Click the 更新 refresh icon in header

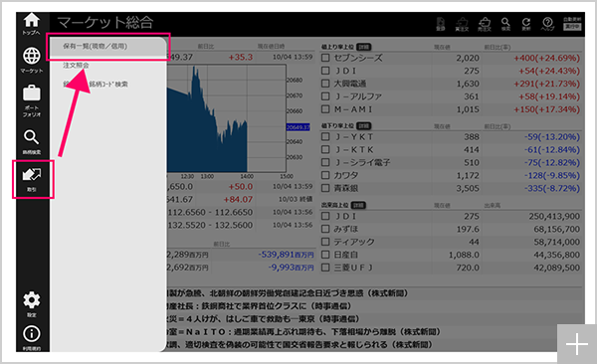coord(526,24)
